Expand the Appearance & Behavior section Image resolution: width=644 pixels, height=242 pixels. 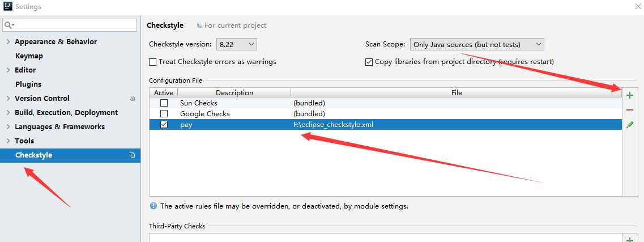click(8, 42)
